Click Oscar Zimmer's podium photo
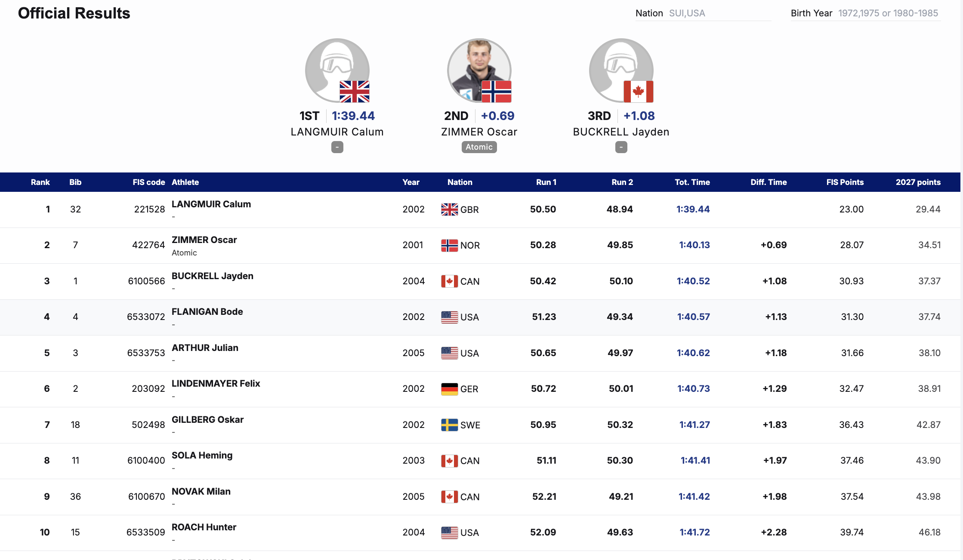 [475, 65]
